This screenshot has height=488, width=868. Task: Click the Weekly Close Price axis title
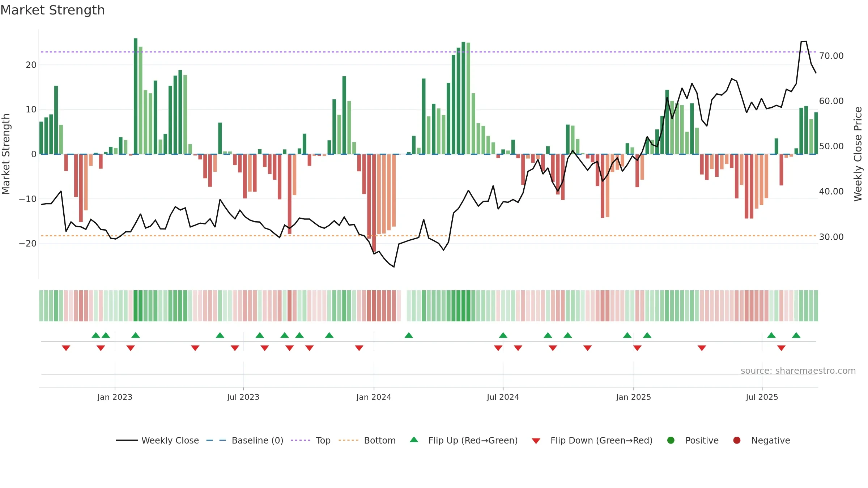tap(858, 154)
